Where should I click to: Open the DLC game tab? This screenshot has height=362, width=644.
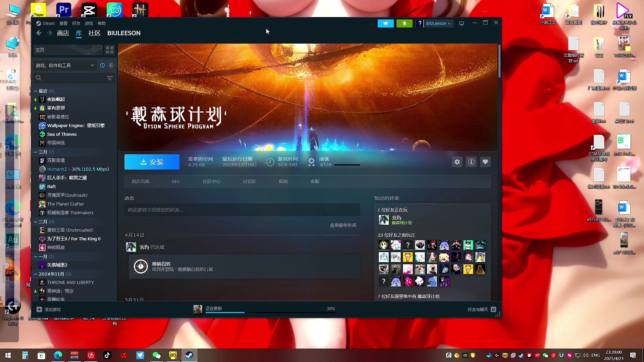(x=176, y=181)
